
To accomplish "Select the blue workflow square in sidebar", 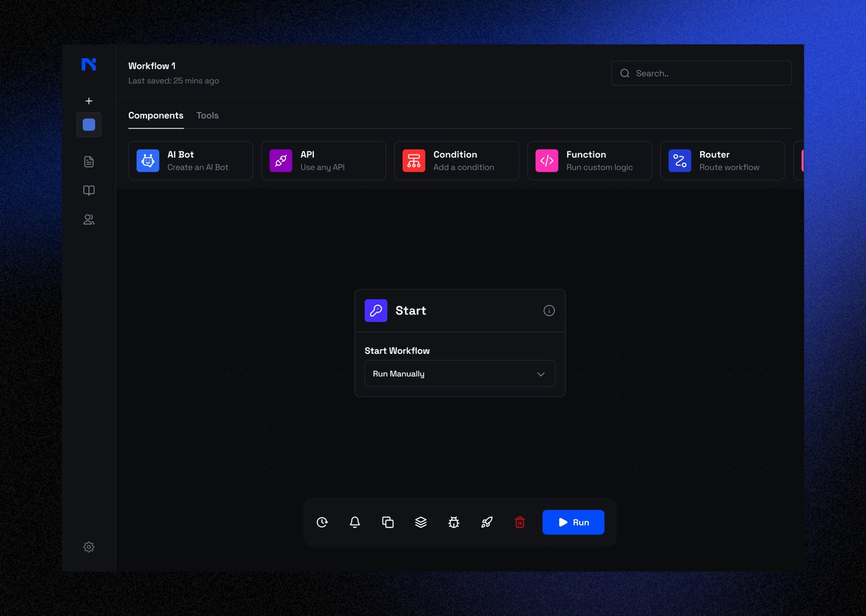I will click(89, 125).
